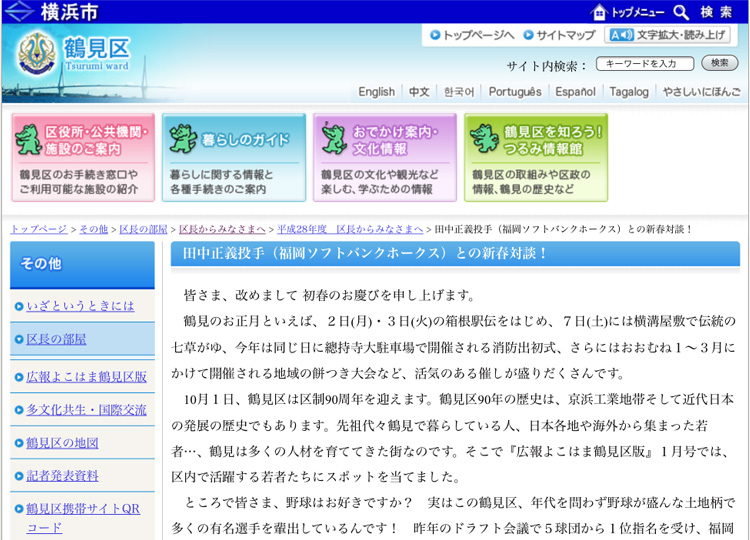Click the Tsurumi ward emblem logo
The width and height of the screenshot is (750, 540).
39,56
